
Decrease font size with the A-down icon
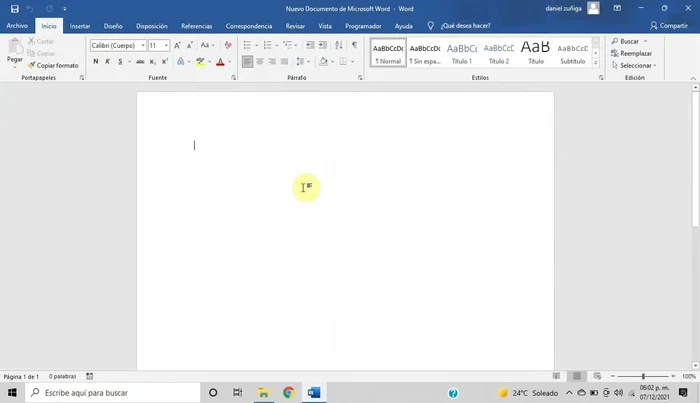[190, 45]
